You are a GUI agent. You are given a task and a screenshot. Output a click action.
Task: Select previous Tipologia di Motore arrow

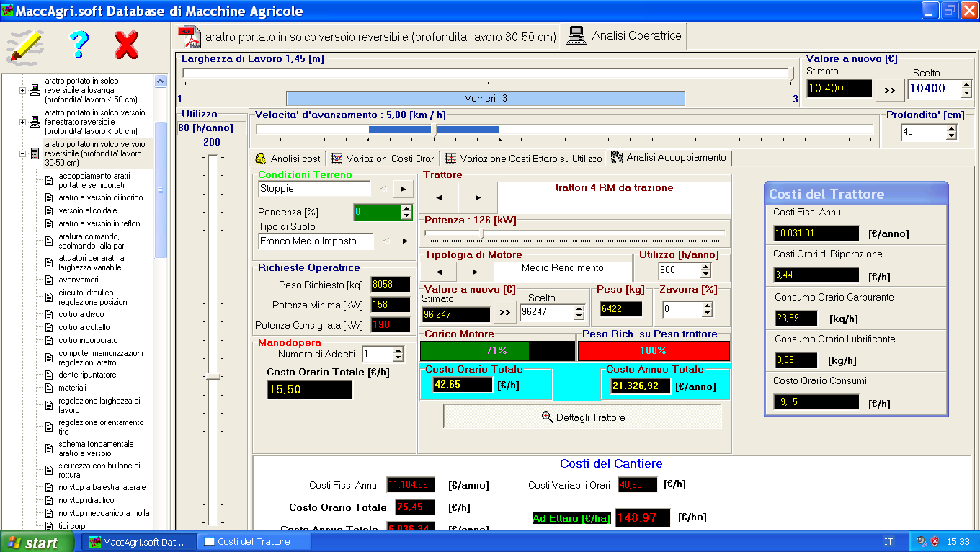coord(439,272)
